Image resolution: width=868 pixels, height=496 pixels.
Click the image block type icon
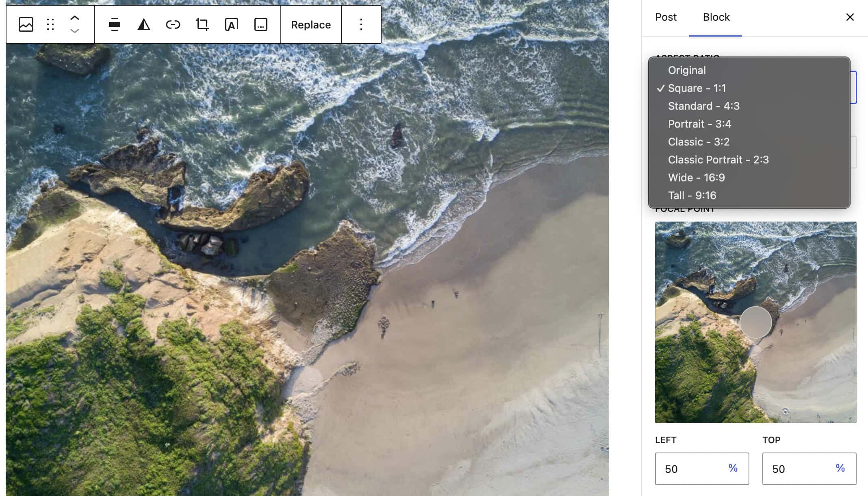tap(25, 24)
